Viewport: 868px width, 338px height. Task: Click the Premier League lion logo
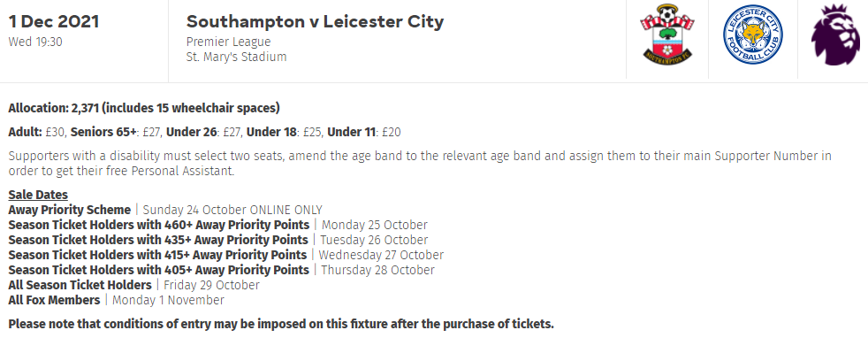pos(836,35)
